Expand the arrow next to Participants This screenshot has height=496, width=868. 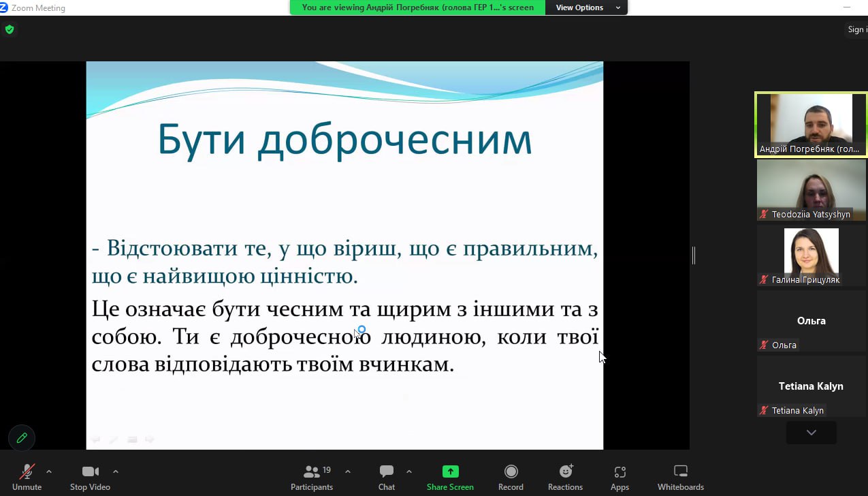[348, 471]
